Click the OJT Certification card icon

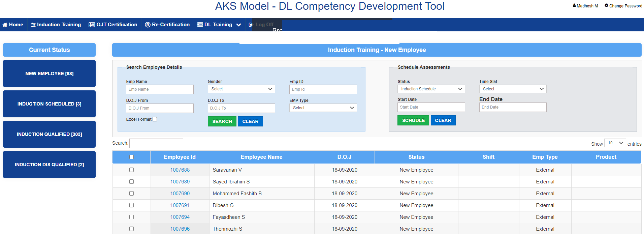coord(92,25)
